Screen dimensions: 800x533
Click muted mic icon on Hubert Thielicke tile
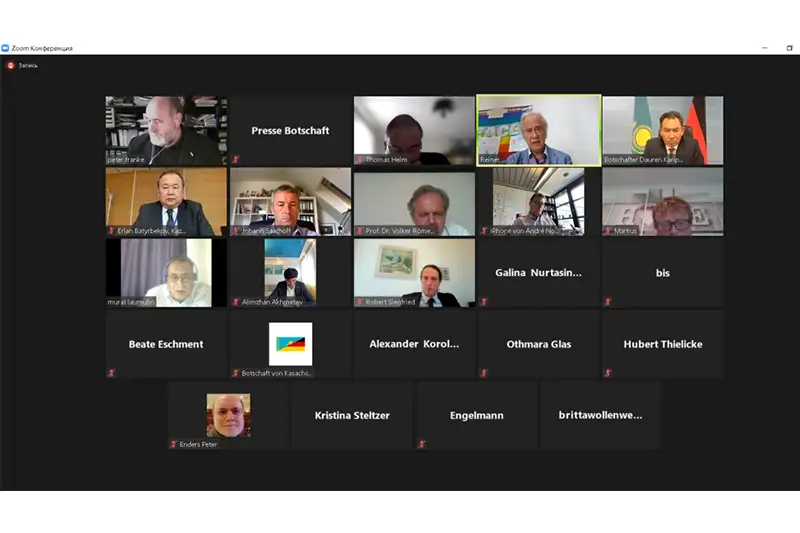click(608, 373)
